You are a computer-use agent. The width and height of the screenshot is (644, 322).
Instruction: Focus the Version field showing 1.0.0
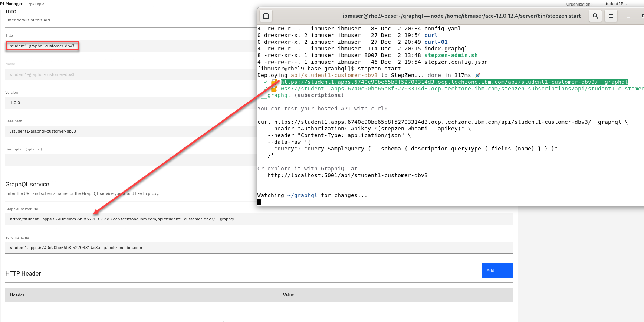click(130, 103)
